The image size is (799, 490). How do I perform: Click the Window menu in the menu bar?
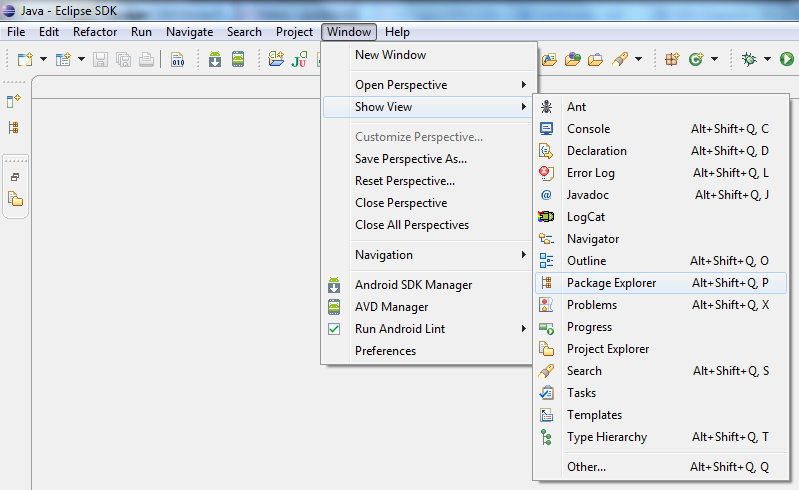(349, 32)
